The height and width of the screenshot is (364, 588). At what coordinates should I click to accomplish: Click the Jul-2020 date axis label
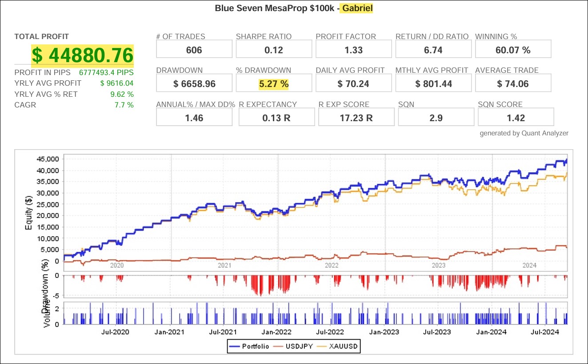pos(115,332)
